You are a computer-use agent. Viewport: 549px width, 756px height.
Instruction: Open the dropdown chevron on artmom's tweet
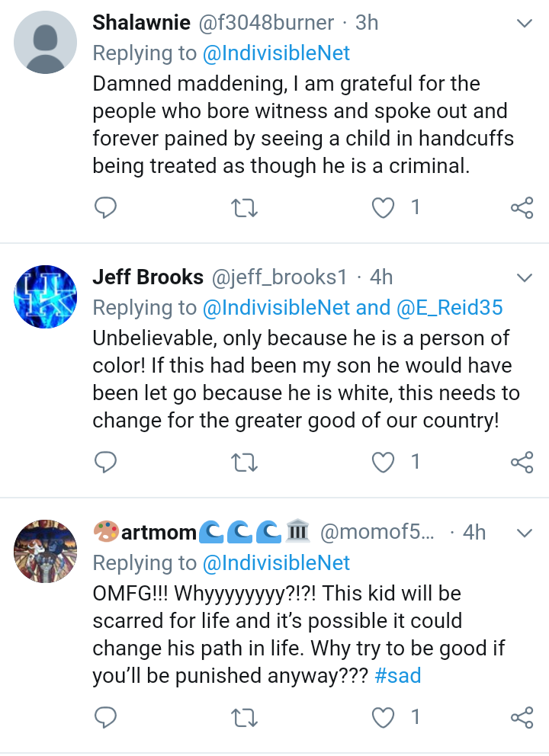click(525, 533)
